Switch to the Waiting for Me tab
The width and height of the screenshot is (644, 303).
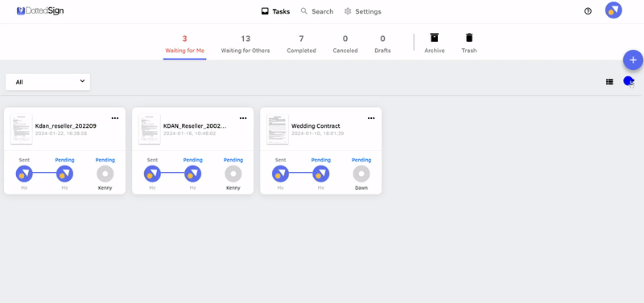click(x=185, y=44)
